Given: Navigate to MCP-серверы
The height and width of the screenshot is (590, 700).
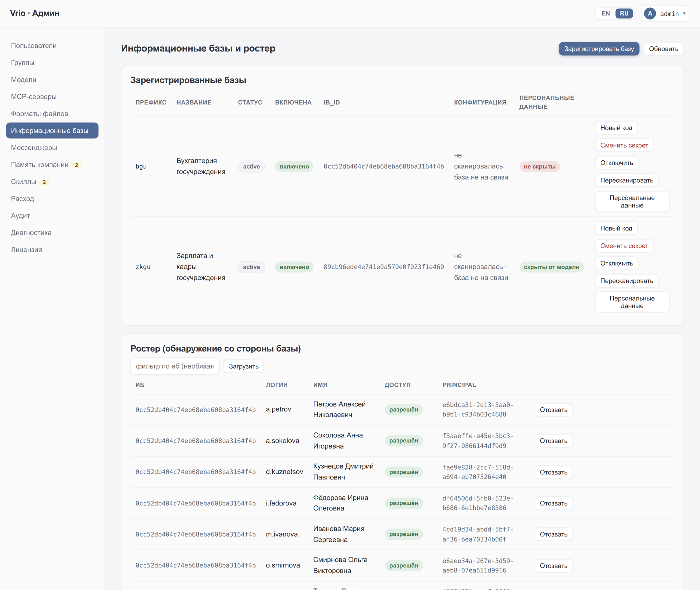Looking at the screenshot, I should point(52,97).
